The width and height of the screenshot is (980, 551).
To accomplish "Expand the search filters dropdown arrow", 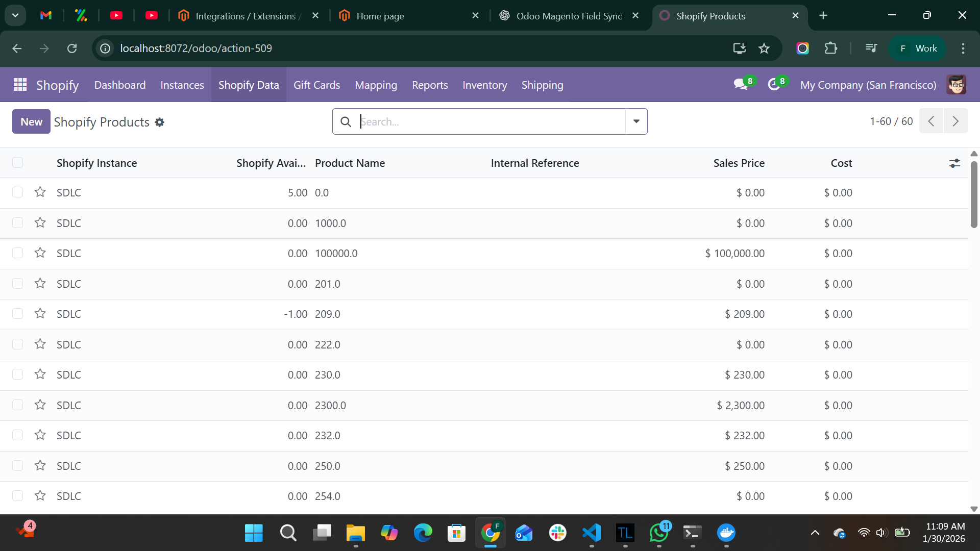I will pyautogui.click(x=635, y=121).
